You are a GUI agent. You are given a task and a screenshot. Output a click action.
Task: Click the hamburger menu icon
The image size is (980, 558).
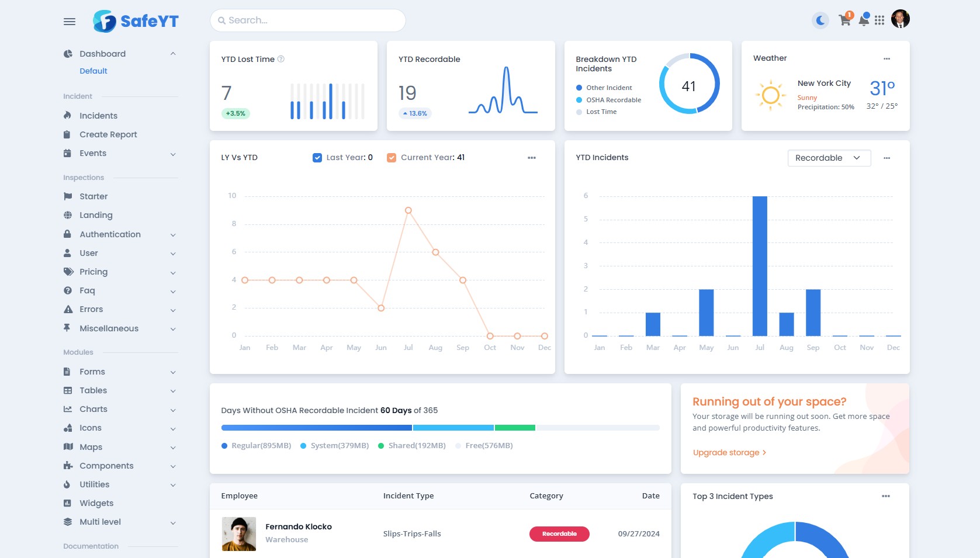(x=70, y=22)
